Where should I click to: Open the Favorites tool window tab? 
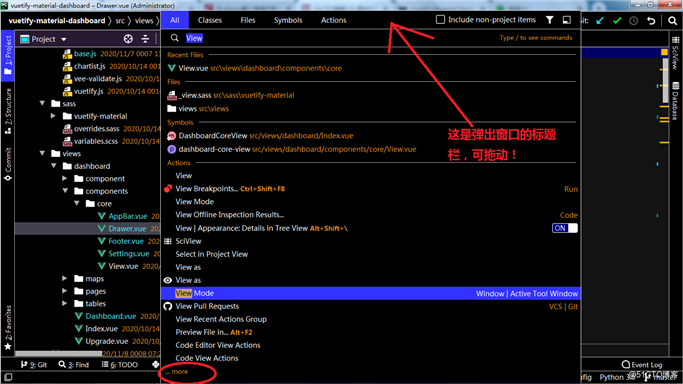[x=8, y=327]
